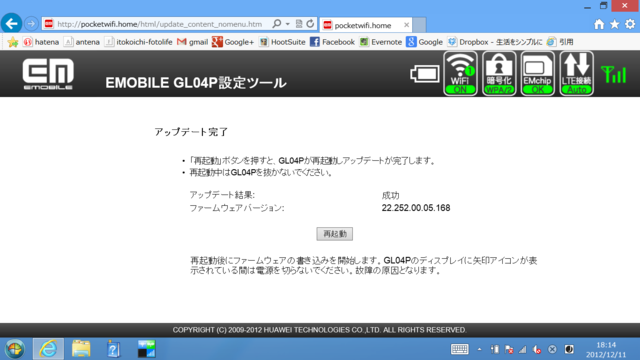Viewport: 640px width, 360px height.
Task: Open the colorful tiles taskbar app
Action: point(146,349)
